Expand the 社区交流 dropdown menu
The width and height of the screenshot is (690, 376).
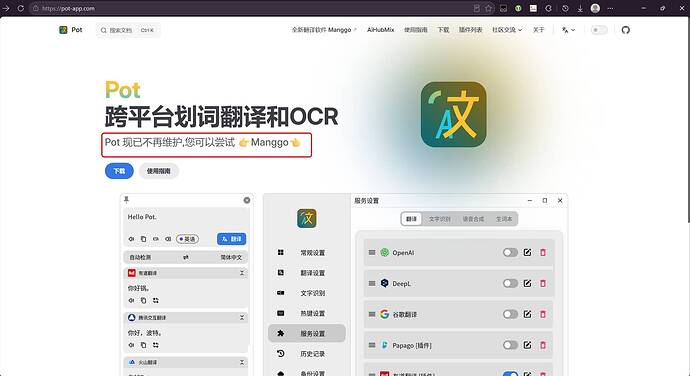click(x=507, y=30)
